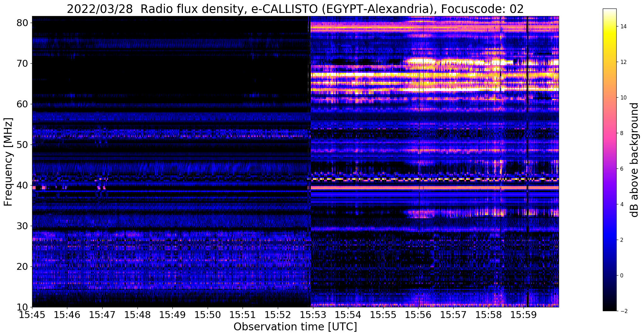Click the colorbar tick label −2
644x336 pixels.
623,311
